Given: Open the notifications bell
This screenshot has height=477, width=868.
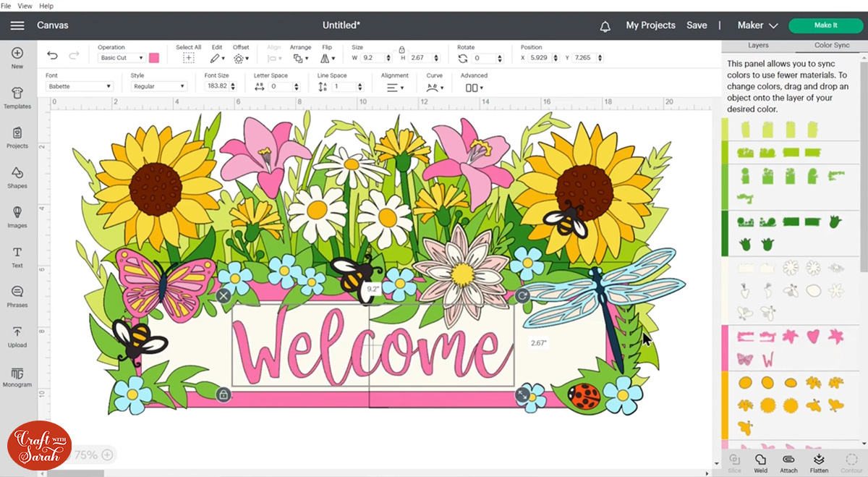Looking at the screenshot, I should [605, 26].
